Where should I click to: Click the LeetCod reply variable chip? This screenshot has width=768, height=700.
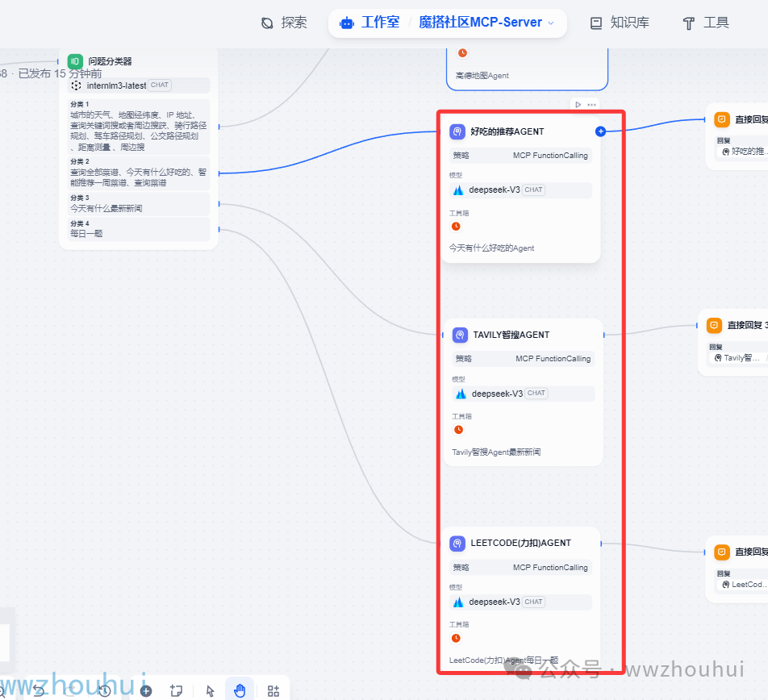(x=745, y=585)
